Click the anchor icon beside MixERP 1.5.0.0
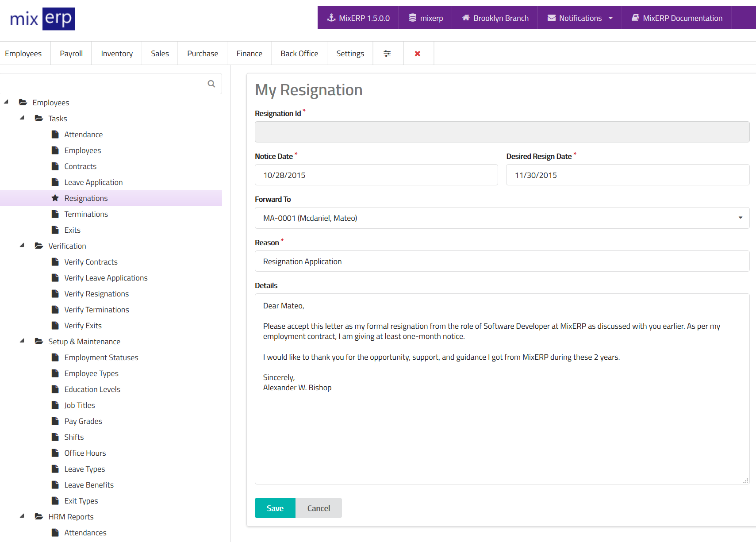 tap(331, 18)
